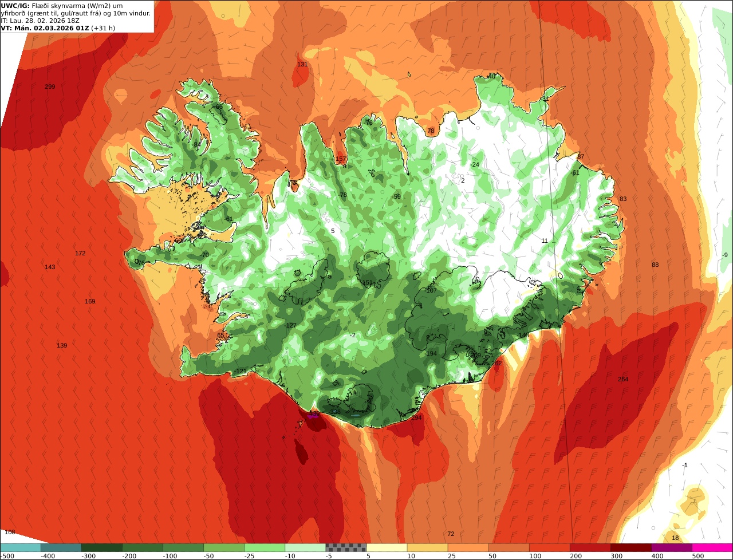Click the dark maroon 300 to 400 legend swatch
This screenshot has width=733, height=560.
pyautogui.click(x=630, y=547)
